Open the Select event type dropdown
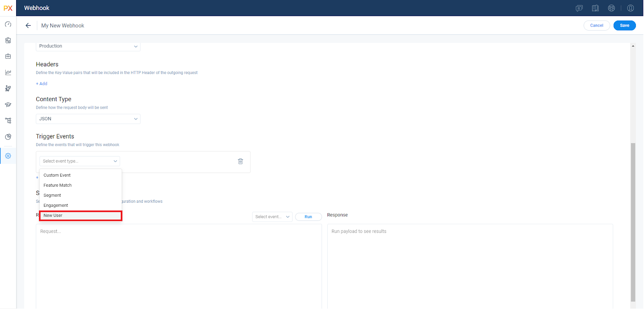This screenshot has height=311, width=644. click(x=80, y=161)
